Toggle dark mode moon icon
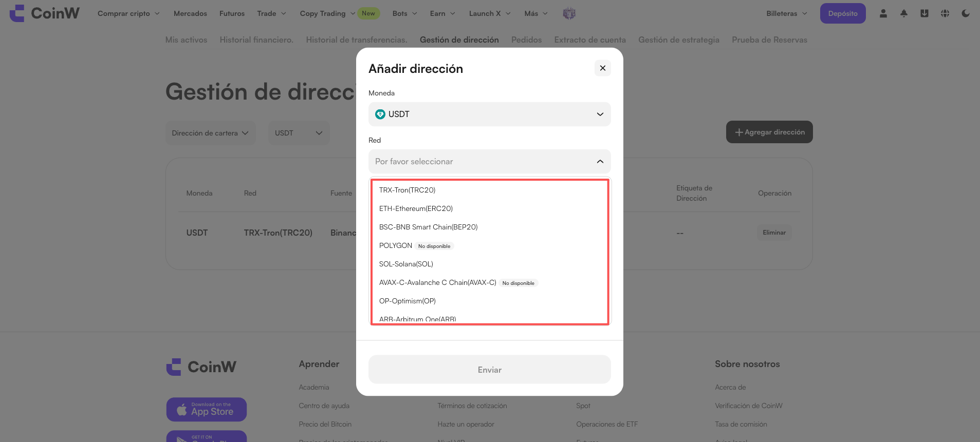This screenshot has width=980, height=442. (966, 13)
